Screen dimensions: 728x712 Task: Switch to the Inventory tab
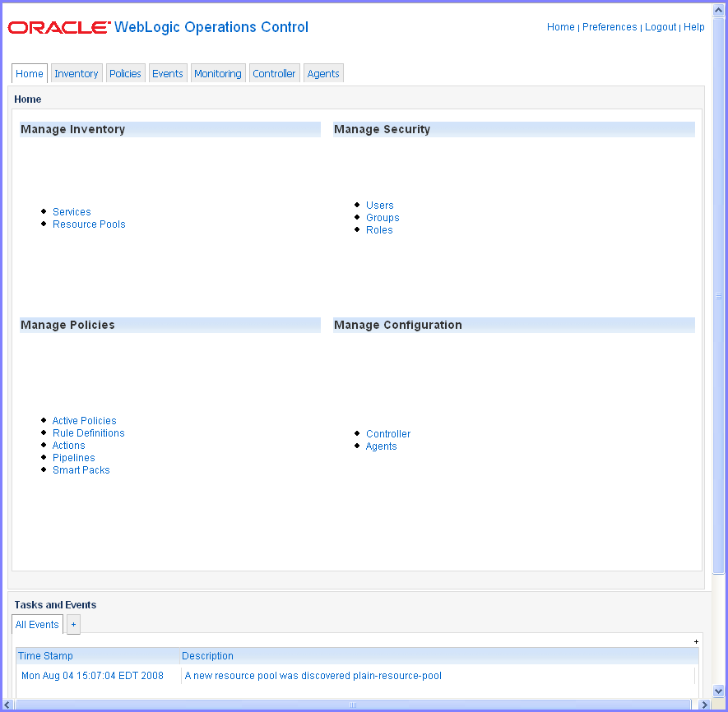(77, 73)
